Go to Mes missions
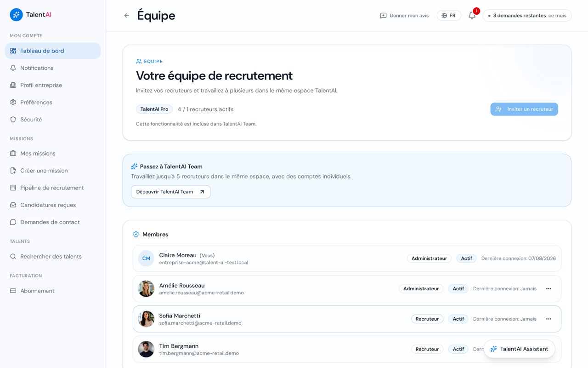 pyautogui.click(x=53, y=154)
